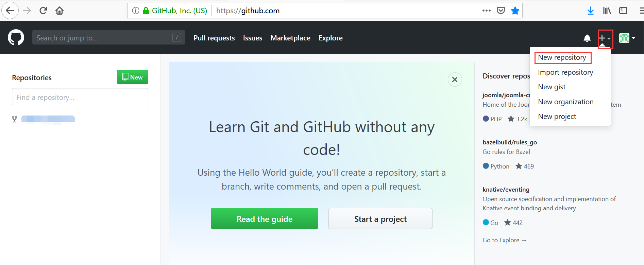Open the browser home page icon
The height and width of the screenshot is (265, 644).
coord(60,11)
